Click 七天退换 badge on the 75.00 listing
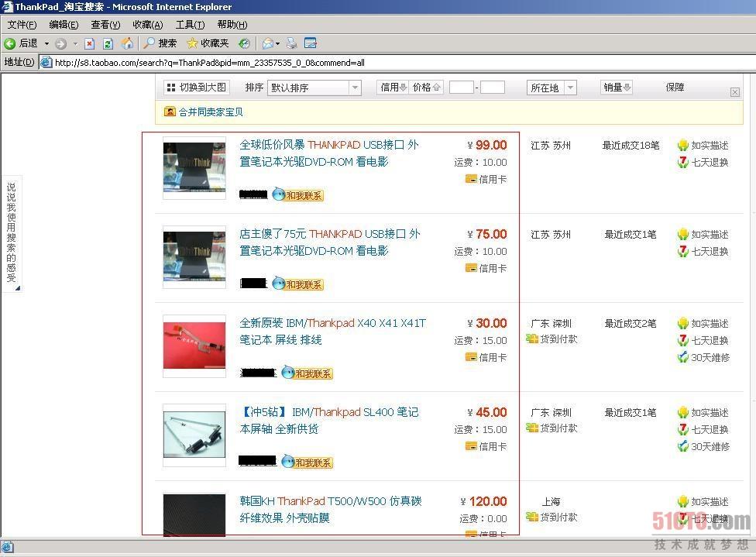 703,251
